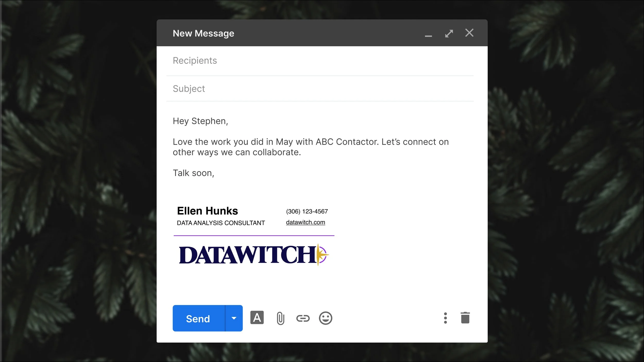
Task: Close the New Message window
Action: (469, 33)
